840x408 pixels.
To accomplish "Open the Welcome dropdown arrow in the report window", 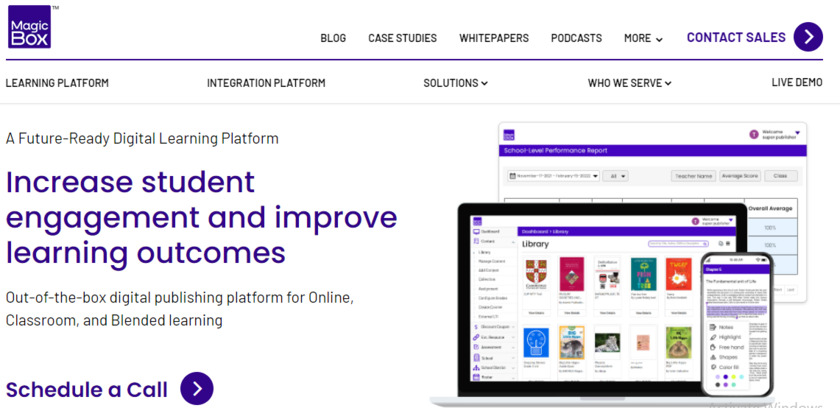I will point(797,133).
